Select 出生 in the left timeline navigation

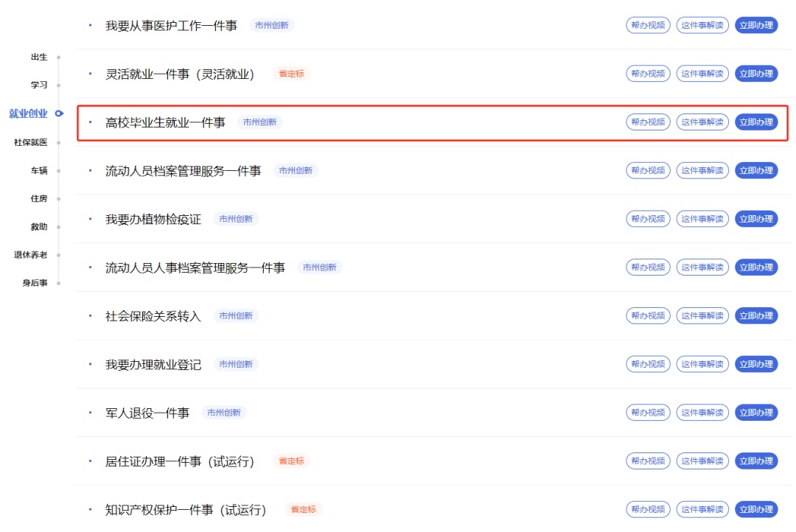tap(39, 57)
